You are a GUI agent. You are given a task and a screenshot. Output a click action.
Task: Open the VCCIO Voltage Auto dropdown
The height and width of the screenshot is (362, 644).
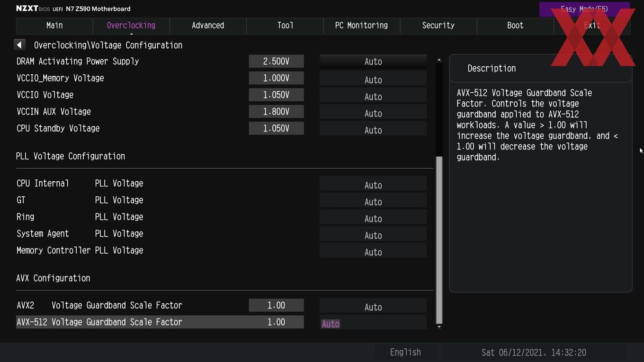[x=373, y=95]
